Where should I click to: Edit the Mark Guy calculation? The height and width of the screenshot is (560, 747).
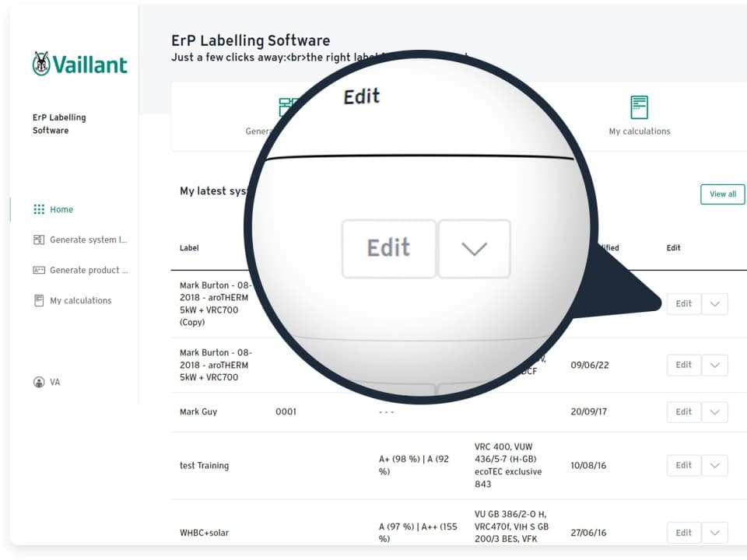point(683,412)
